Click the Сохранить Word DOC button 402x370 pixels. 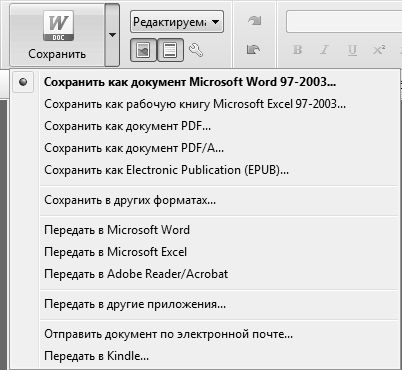tap(57, 35)
